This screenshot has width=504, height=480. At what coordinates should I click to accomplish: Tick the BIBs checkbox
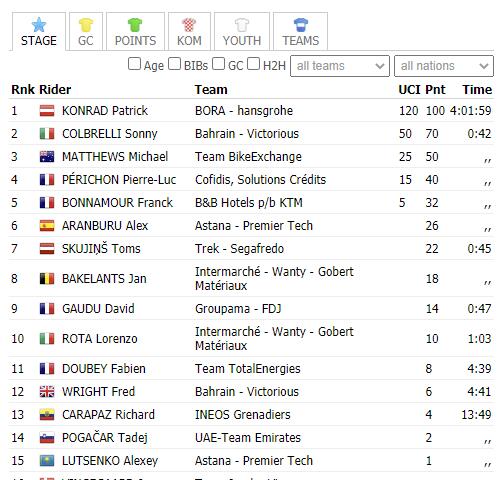coord(174,64)
